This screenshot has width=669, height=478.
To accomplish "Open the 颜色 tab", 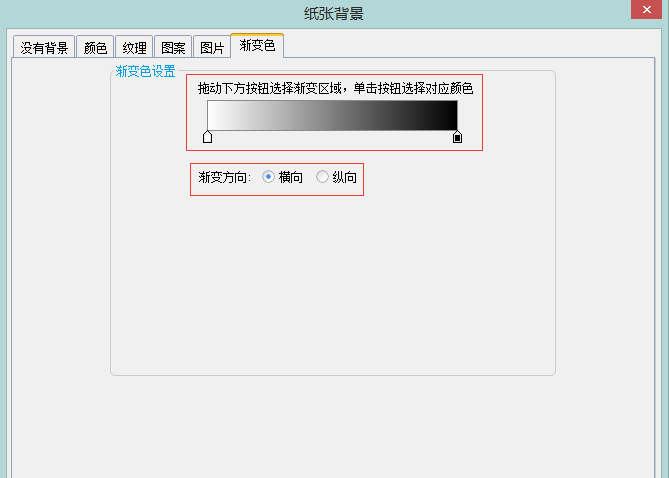I will [x=95, y=47].
